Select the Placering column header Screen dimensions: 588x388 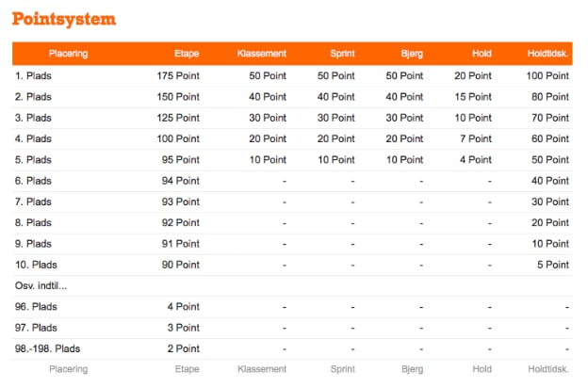(x=68, y=54)
